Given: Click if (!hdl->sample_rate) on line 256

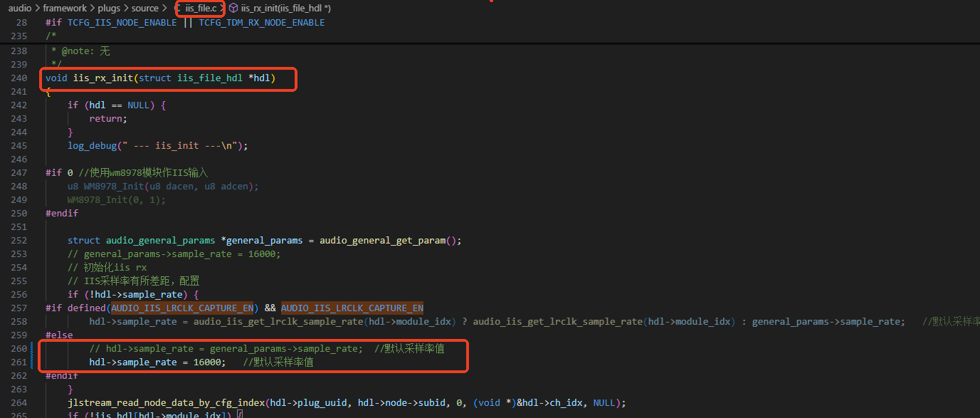Looking at the screenshot, I should point(133,295).
